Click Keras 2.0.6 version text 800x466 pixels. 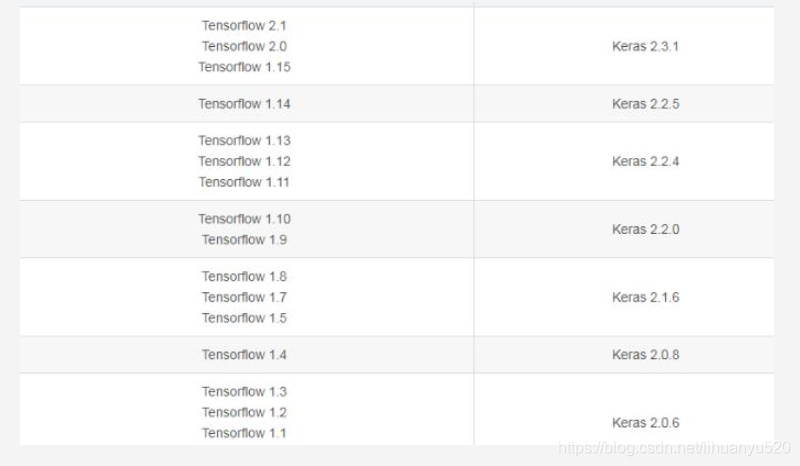point(645,423)
